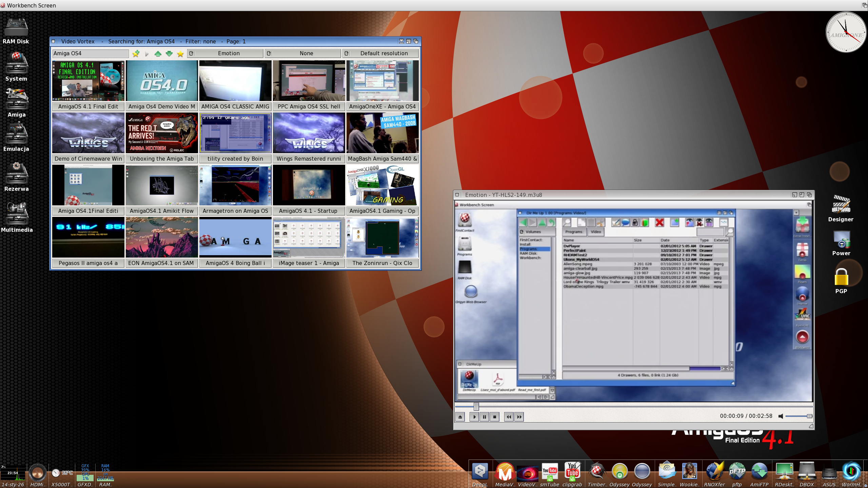
Task: Click the Amiga OS4 search field
Action: [90, 54]
